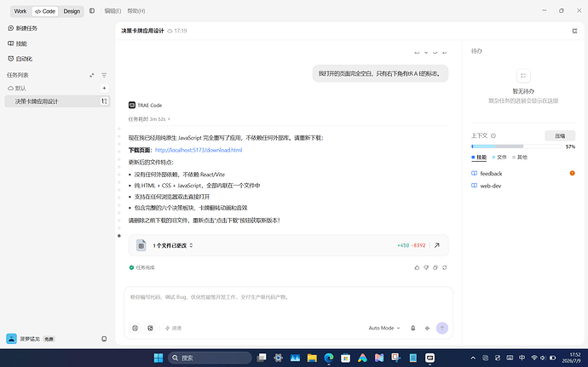Add a task with the plus beside 默认
588x367 pixels.
(x=104, y=88)
